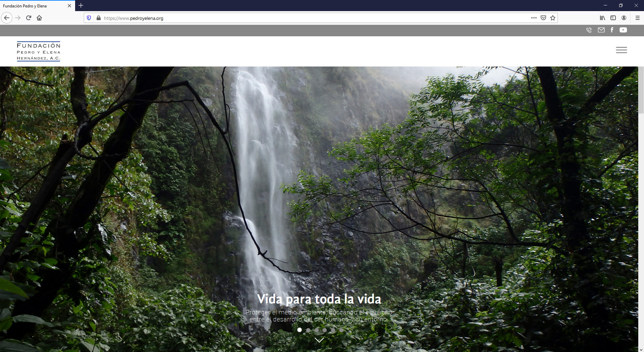Open page actions three-dot menu
The image size is (644, 352).
[534, 18]
